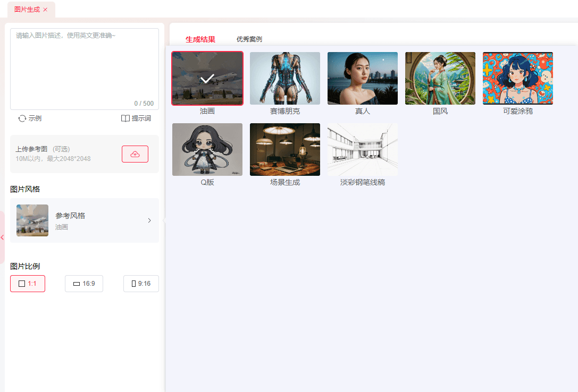
Task: Select the 16:9 aspect ratio
Action: point(84,284)
